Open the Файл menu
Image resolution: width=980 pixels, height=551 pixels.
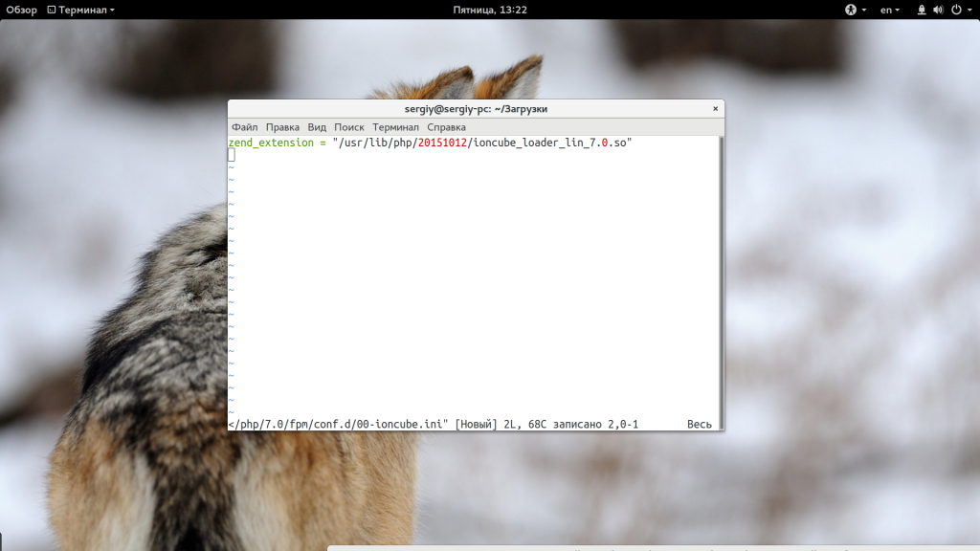coord(244,127)
